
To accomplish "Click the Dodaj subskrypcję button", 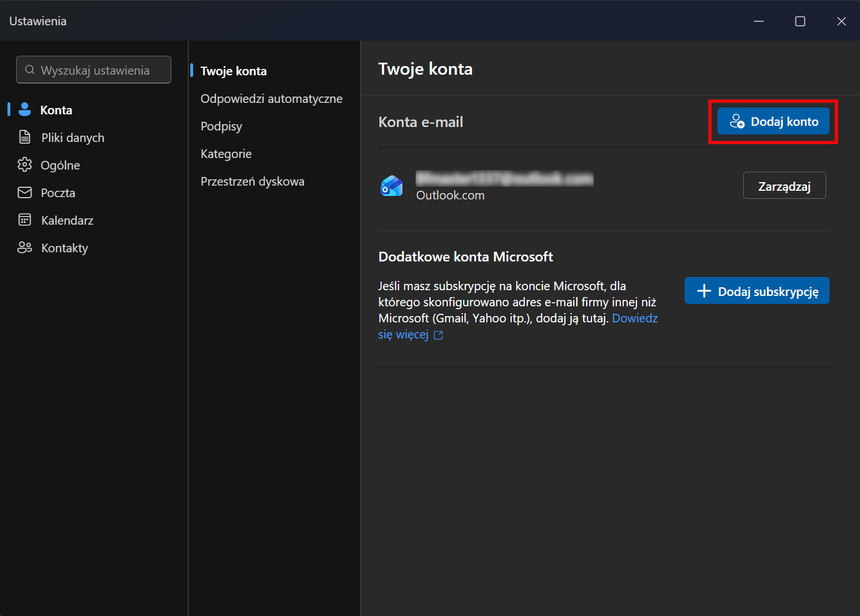I will pyautogui.click(x=757, y=291).
